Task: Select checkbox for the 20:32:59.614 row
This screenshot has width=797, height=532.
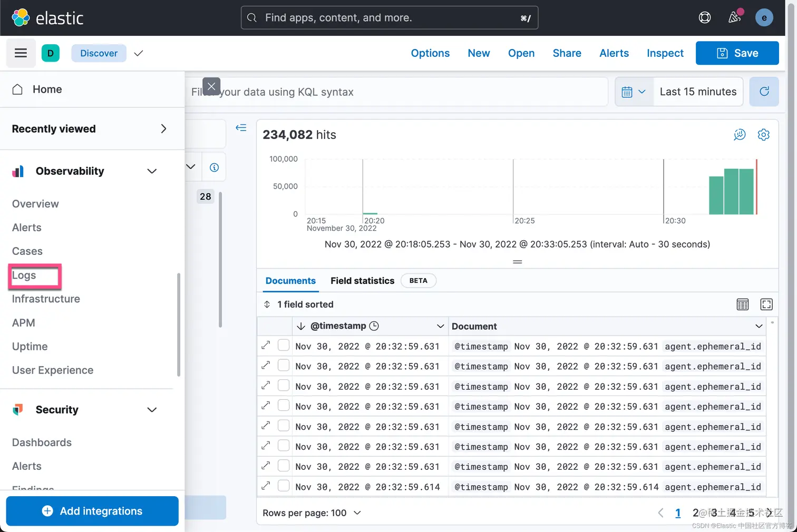Action: pyautogui.click(x=284, y=485)
